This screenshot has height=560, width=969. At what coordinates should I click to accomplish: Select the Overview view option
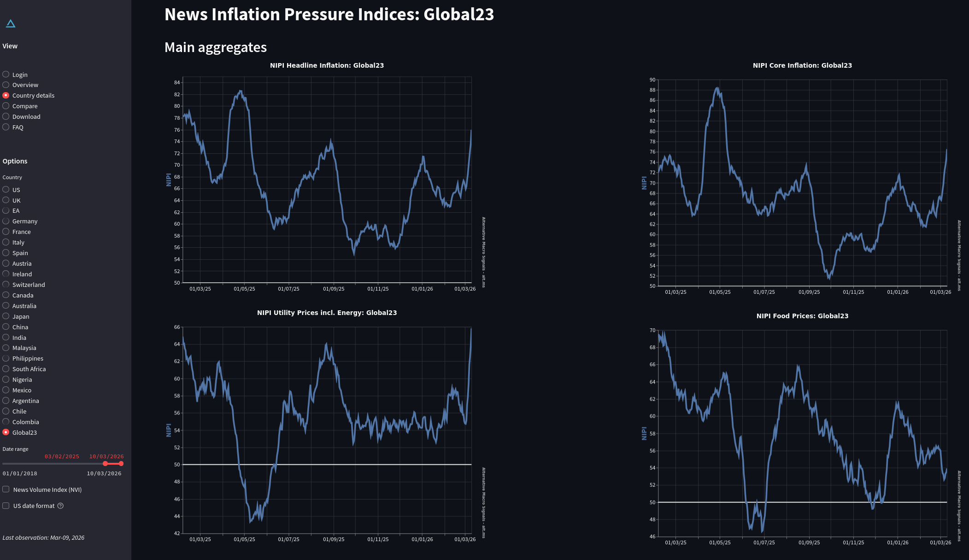6,85
